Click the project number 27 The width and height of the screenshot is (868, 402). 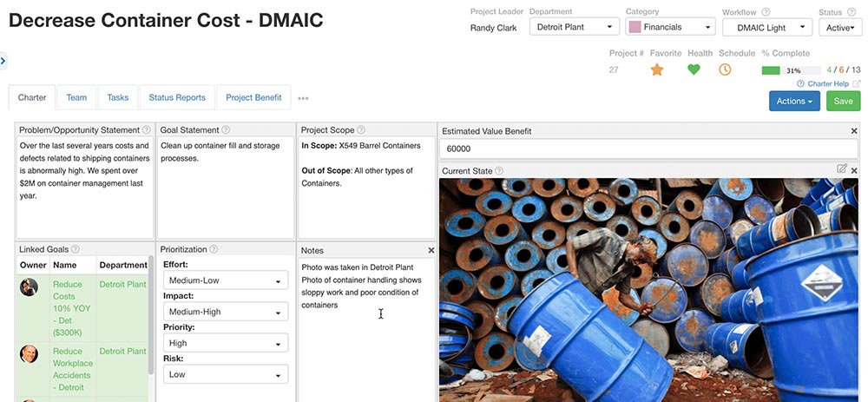pyautogui.click(x=614, y=69)
